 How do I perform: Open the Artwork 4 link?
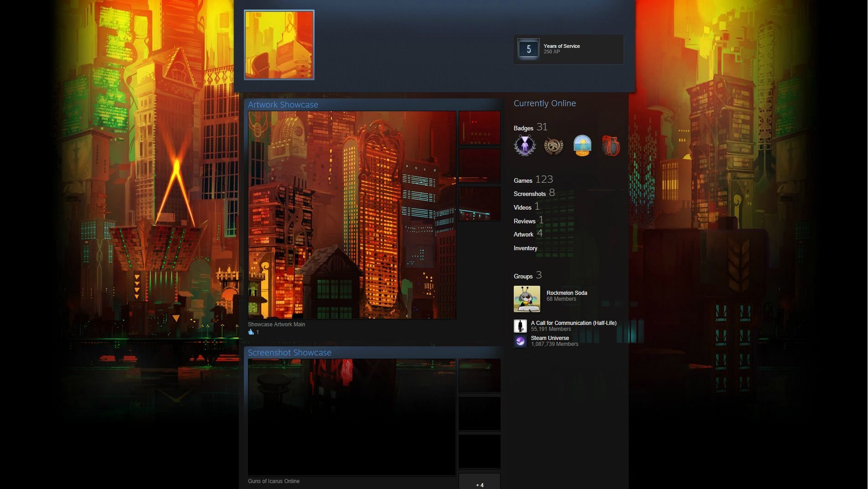[x=528, y=233]
